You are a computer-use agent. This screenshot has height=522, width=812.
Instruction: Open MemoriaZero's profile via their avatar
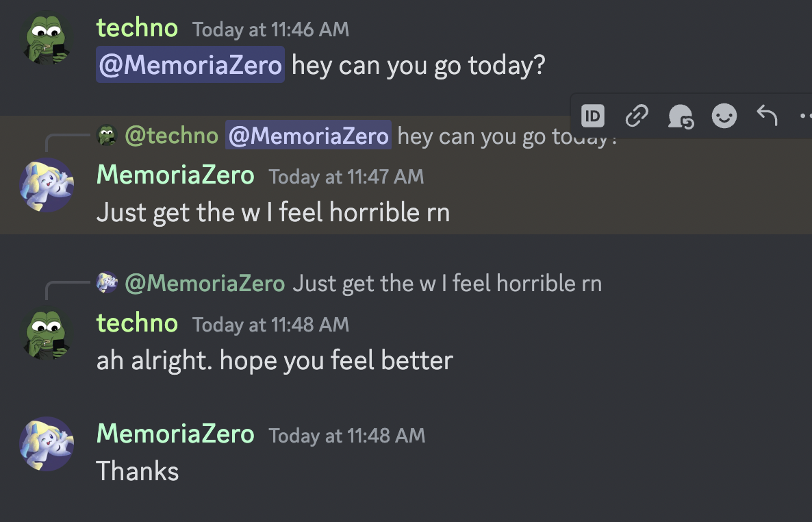click(47, 185)
